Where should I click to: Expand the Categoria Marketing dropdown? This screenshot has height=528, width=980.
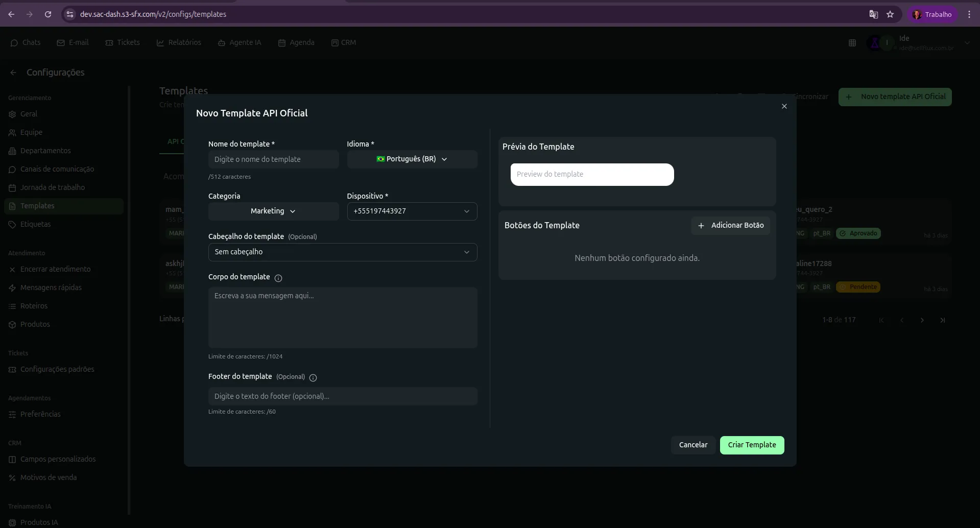pos(273,211)
